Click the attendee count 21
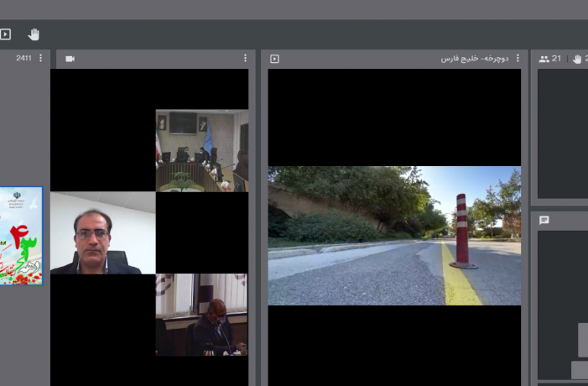 point(556,59)
